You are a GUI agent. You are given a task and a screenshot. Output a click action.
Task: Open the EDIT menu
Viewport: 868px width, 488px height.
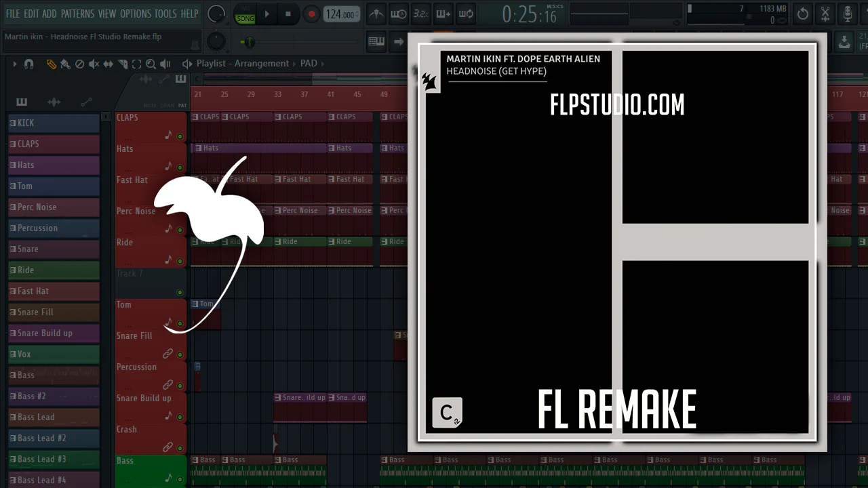click(31, 14)
